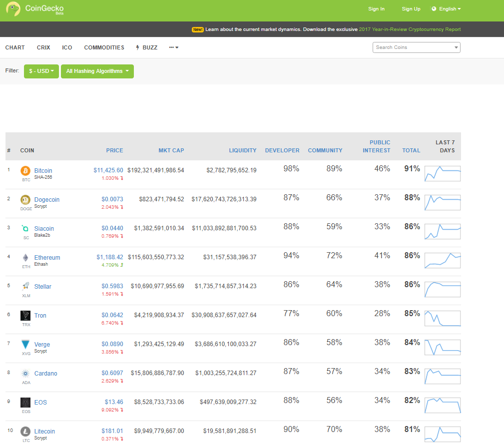Click Ethereum's price $1,188.42
The height and width of the screenshot is (447, 504).
pos(109,257)
